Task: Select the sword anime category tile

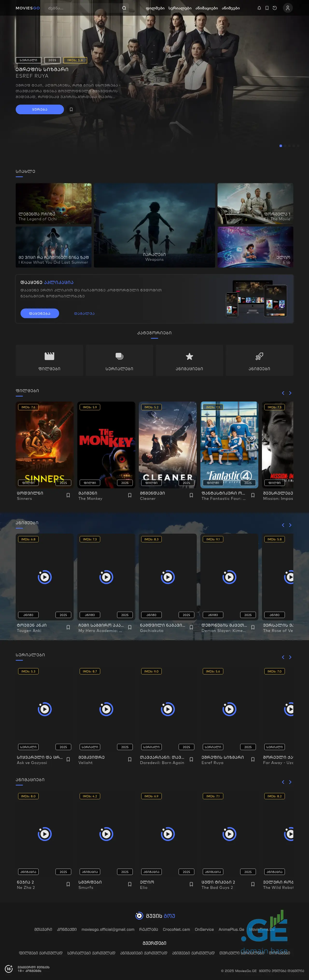Action: (259, 360)
